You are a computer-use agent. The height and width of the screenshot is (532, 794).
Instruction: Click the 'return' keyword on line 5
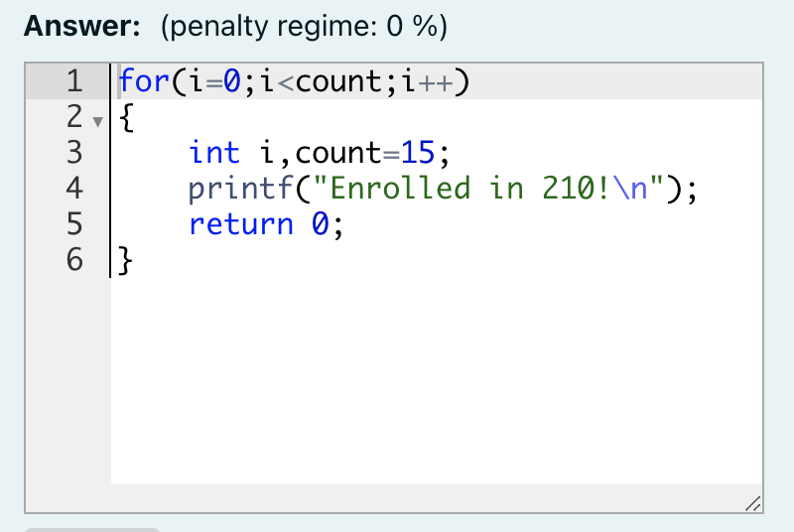(x=241, y=224)
